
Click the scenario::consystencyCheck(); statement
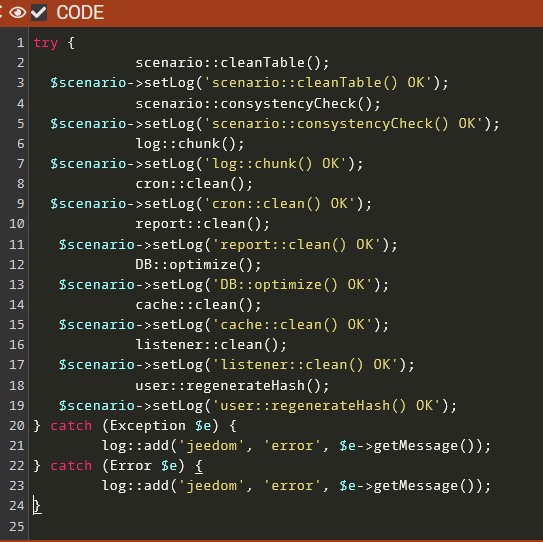258,104
